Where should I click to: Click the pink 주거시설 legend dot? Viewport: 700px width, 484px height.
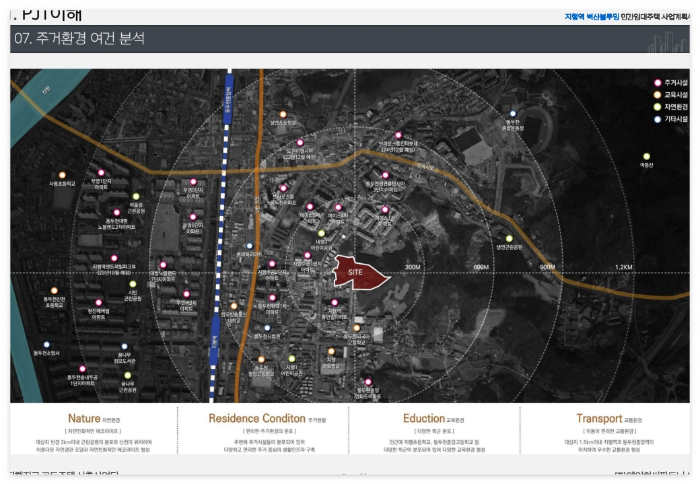click(x=657, y=83)
